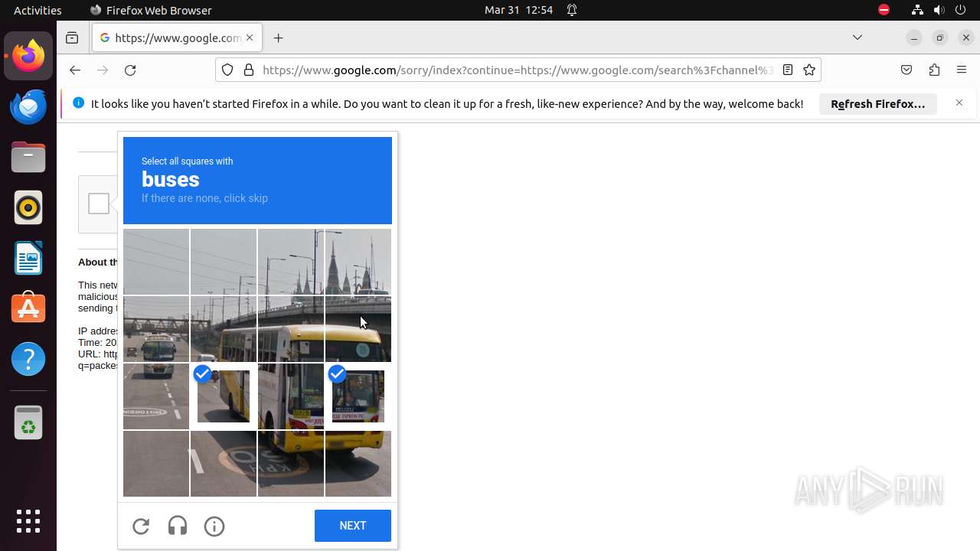Select the tile with temple spires
980x551 pixels.
pos(358,262)
